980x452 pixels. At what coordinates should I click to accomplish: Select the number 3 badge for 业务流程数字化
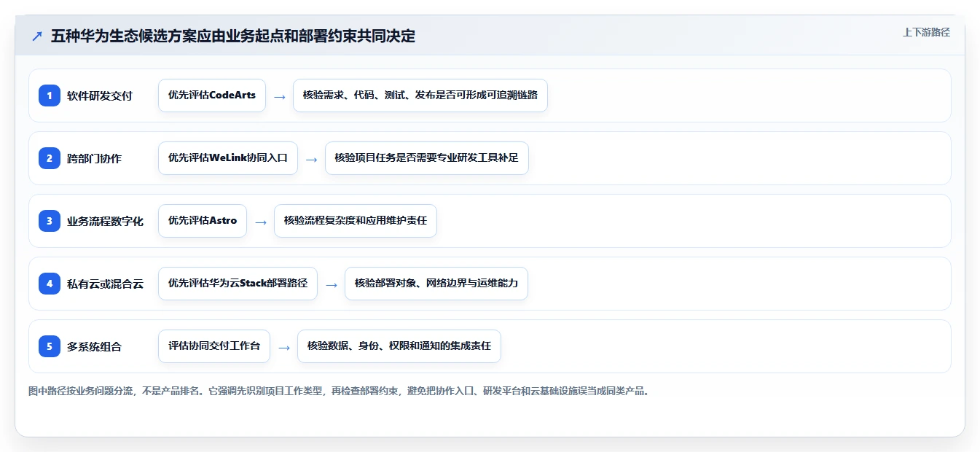(50, 220)
